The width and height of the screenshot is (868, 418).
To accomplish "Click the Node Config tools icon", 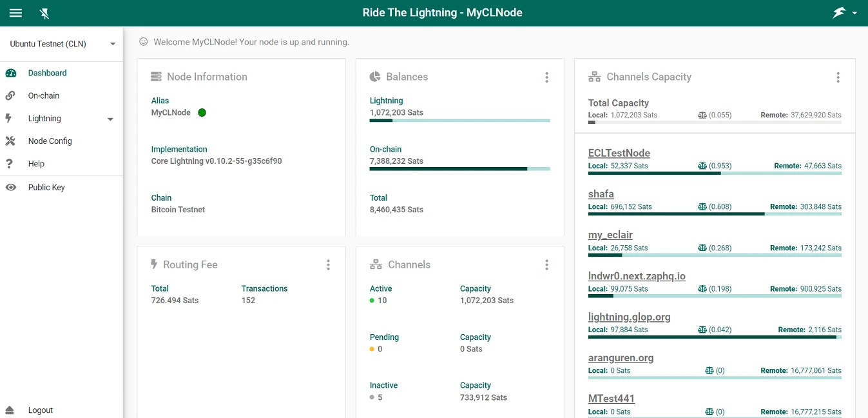I will point(10,141).
